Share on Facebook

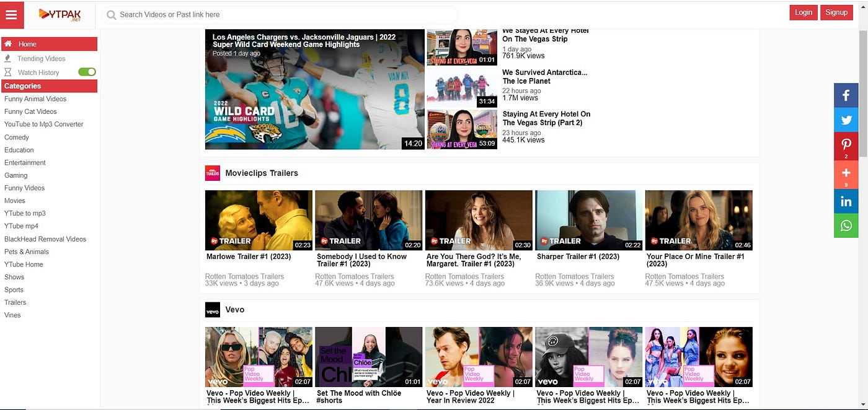[846, 95]
